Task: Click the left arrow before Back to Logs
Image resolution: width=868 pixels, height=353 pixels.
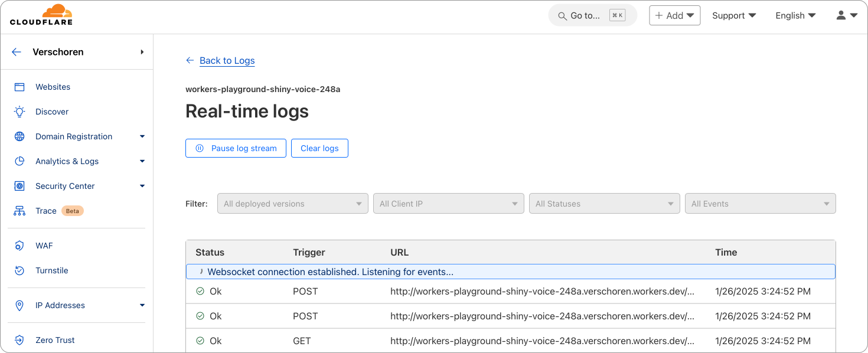Action: click(x=190, y=60)
